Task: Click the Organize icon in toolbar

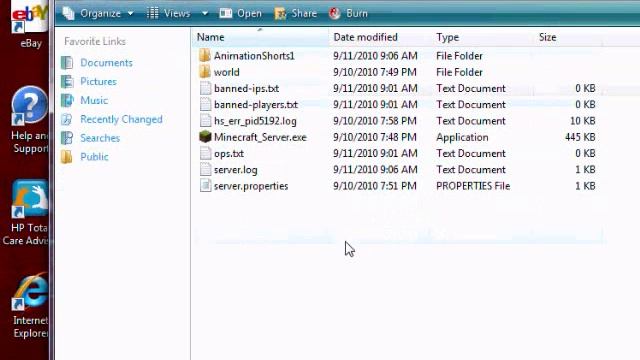Action: (x=68, y=13)
